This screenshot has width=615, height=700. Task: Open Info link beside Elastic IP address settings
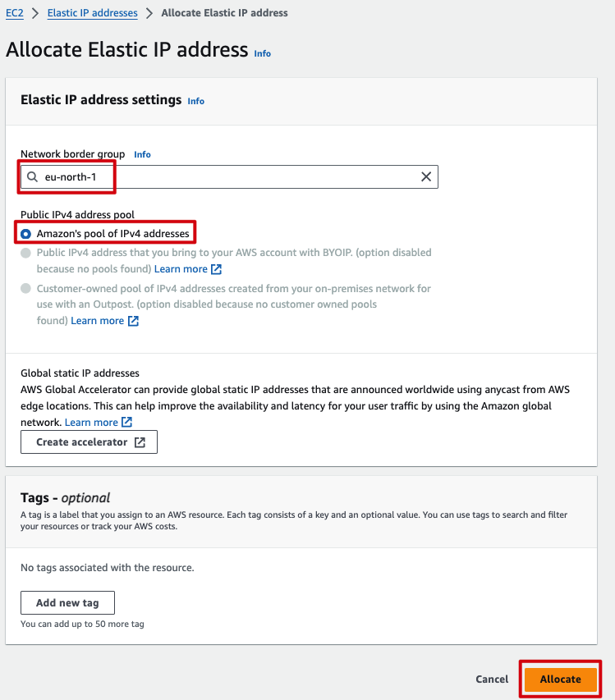(195, 101)
